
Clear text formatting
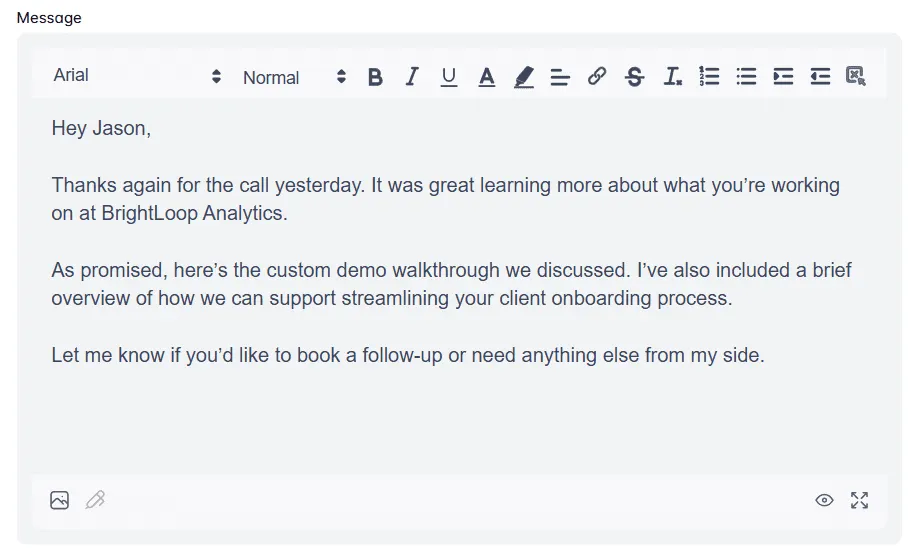[x=673, y=77]
